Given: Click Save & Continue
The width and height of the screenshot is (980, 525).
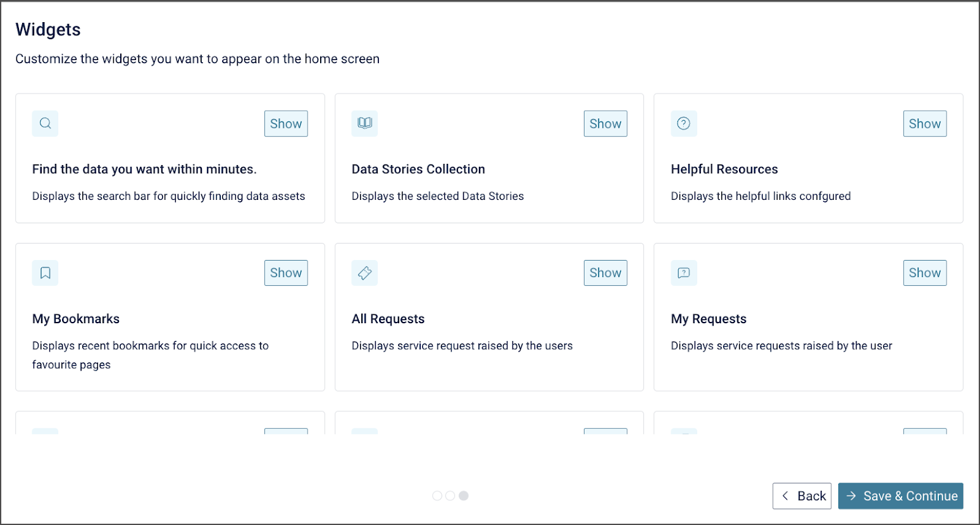Looking at the screenshot, I should (x=900, y=496).
